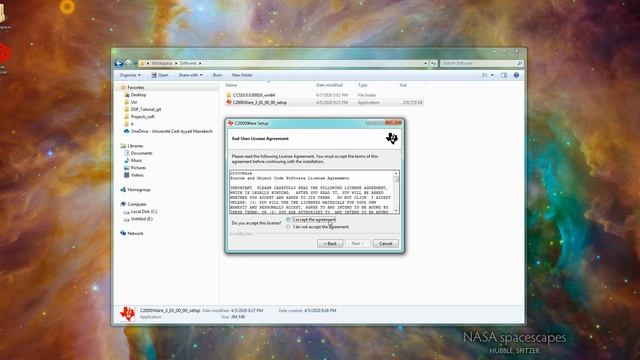640x360 pixels.
Task: Select Homegroup in the navigation pane
Action: [x=139, y=190]
